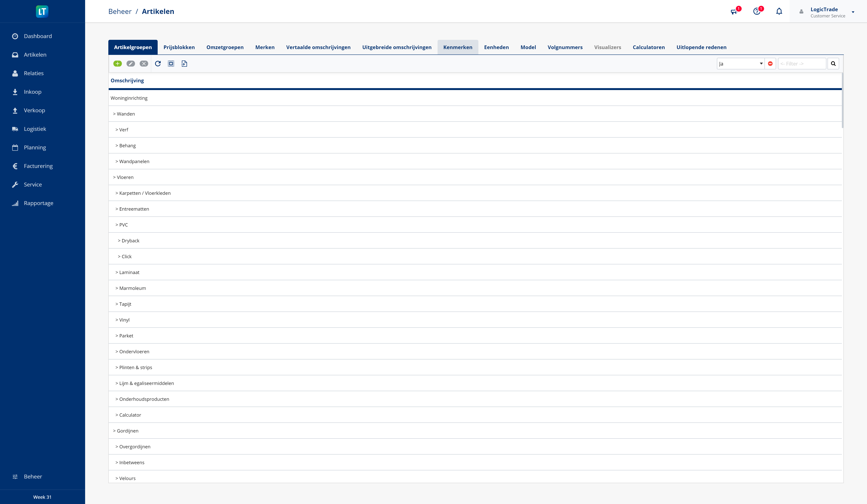Switch to the Merken tab
867x504 pixels.
click(265, 47)
